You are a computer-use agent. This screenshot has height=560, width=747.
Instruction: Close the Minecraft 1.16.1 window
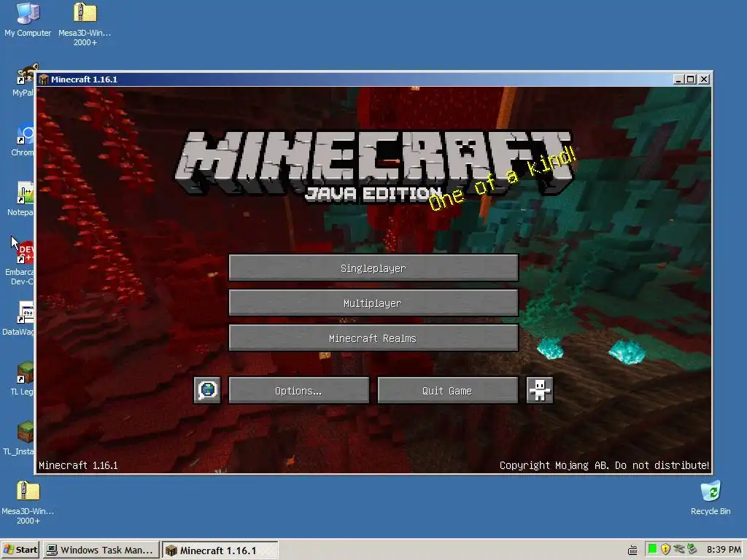tap(704, 79)
